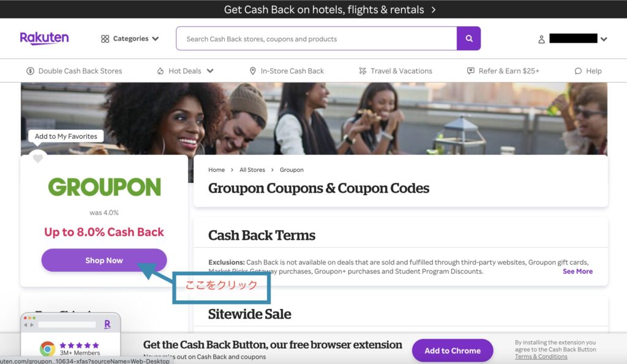Click the Rakuten logo
Viewport: 627px width, 364px height.
tap(44, 39)
